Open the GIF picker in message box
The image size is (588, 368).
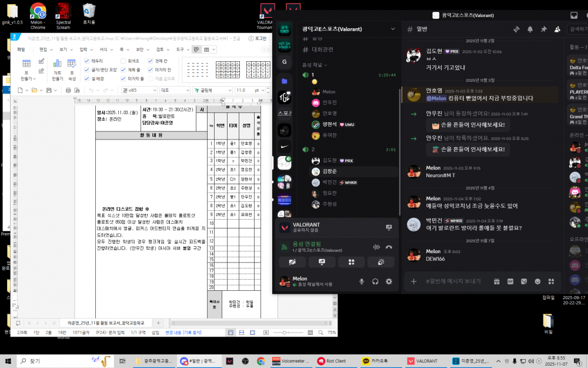[x=510, y=281]
